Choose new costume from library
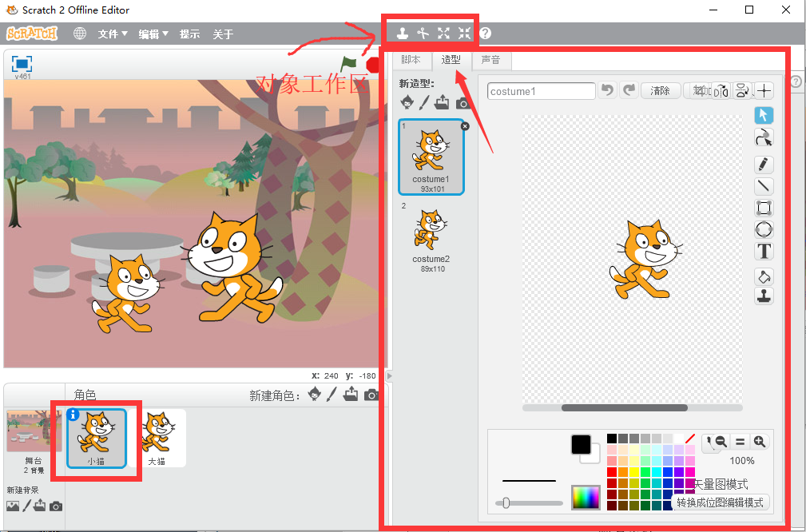 [407, 101]
